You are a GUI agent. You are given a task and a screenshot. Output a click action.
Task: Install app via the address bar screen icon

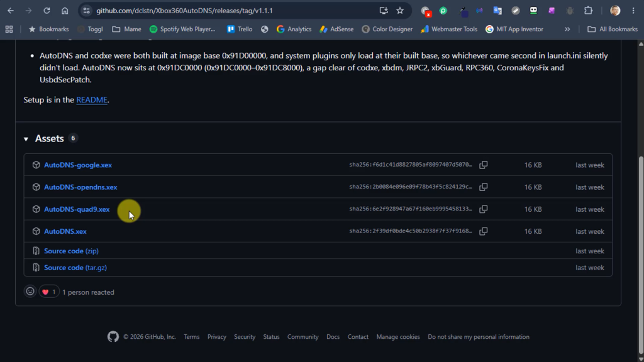[384, 11]
